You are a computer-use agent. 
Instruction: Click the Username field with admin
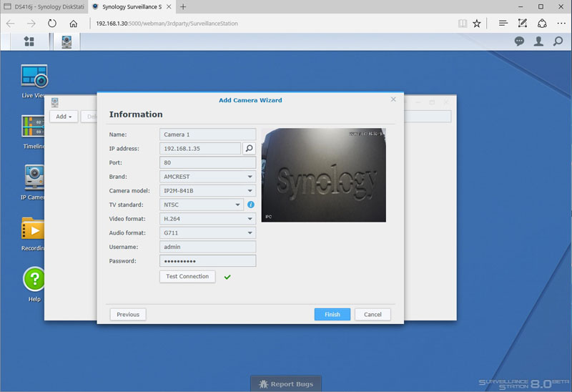[x=207, y=247]
